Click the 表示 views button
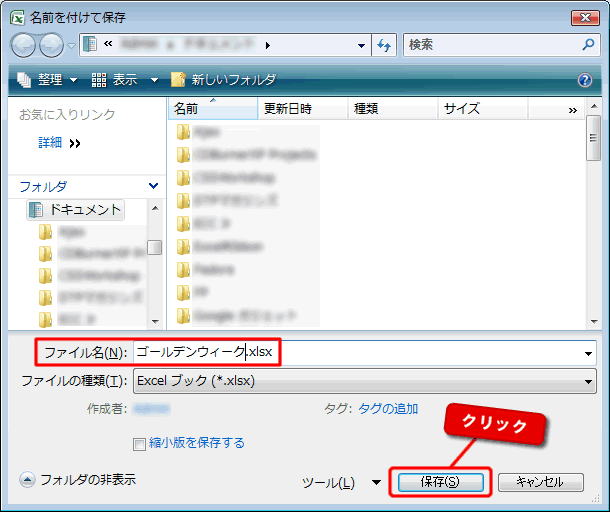 click(114, 80)
